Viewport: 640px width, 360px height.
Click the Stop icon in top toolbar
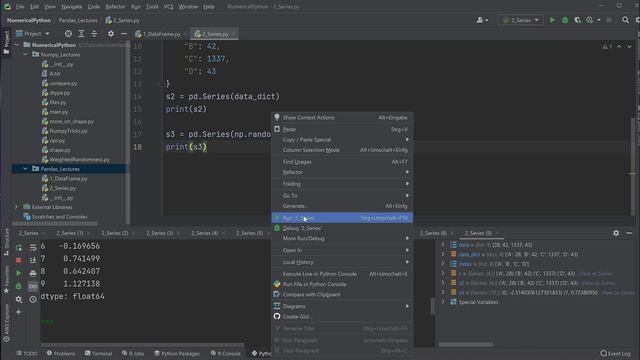609,20
